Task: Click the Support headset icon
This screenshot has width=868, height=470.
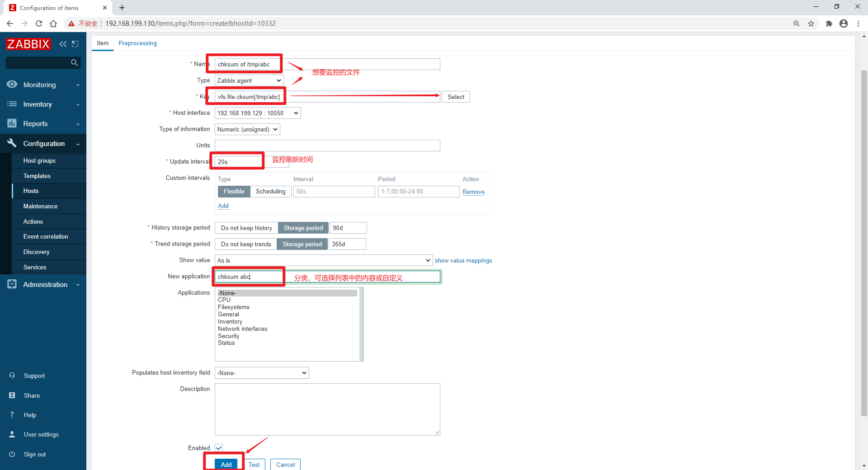Action: tap(12, 376)
